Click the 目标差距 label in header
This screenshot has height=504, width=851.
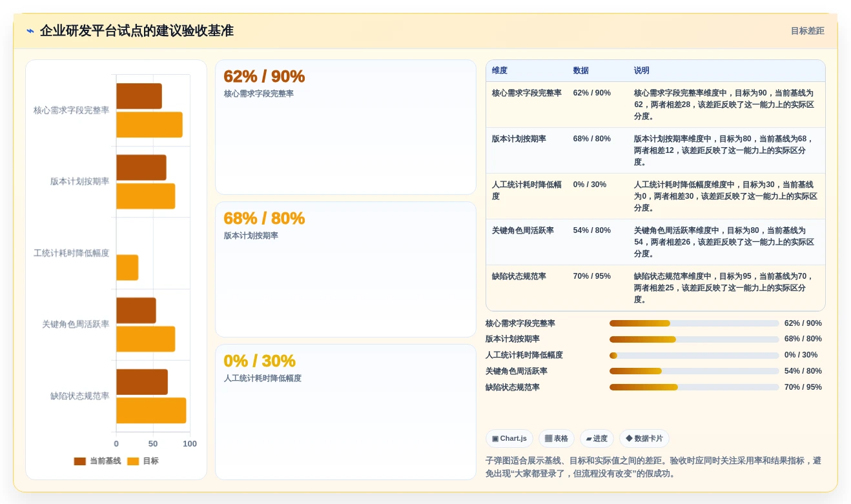click(807, 31)
